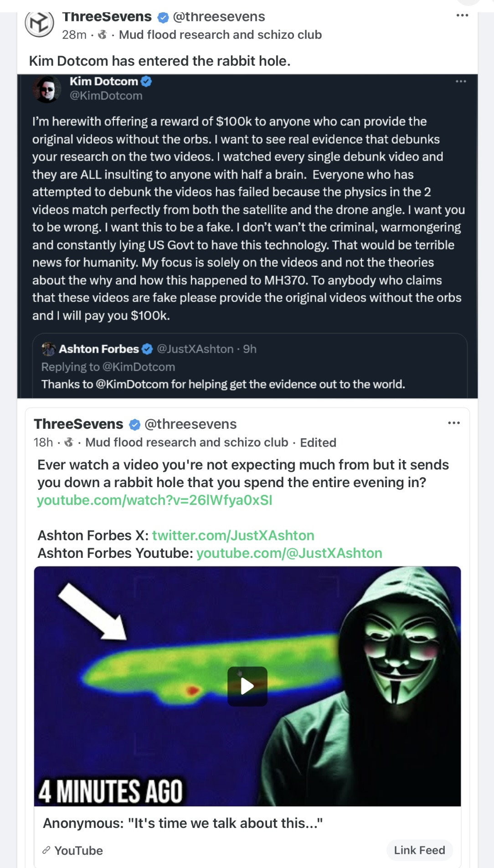
Task: Open Kim Dotcom's profile picture
Action: click(47, 89)
